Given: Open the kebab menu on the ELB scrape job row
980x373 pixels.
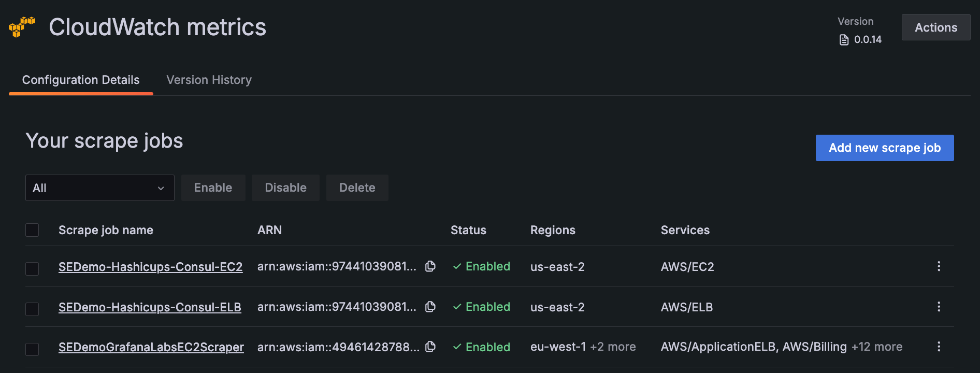Looking at the screenshot, I should pos(939,307).
